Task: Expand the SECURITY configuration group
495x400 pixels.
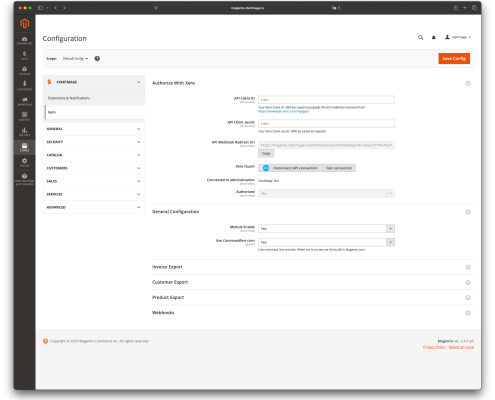Action: point(94,142)
